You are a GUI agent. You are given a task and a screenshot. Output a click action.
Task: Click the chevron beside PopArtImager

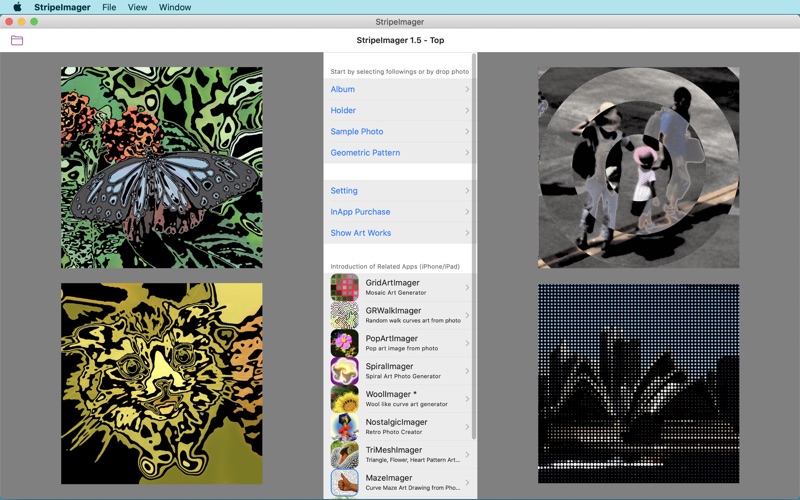click(467, 343)
